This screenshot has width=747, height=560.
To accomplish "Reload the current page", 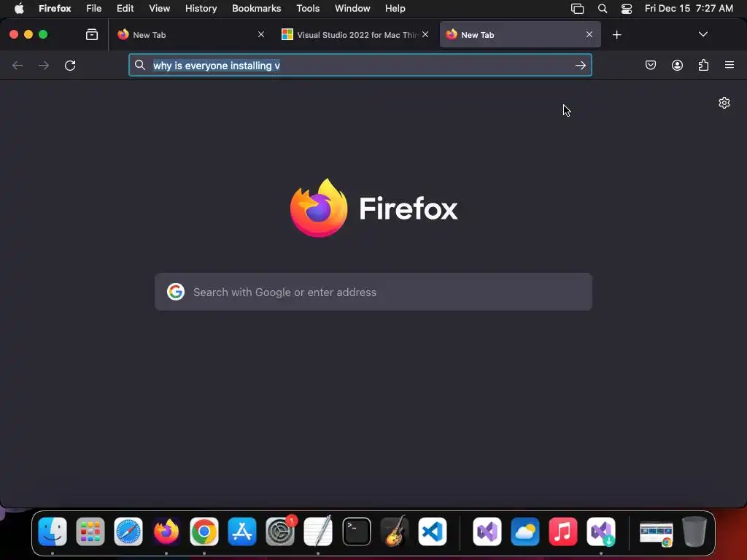I will [x=70, y=65].
